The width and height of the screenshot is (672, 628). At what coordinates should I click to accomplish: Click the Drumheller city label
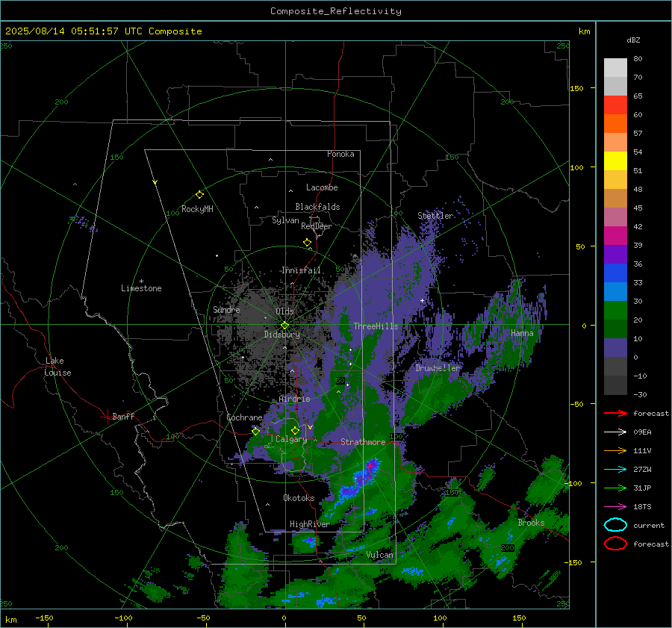tap(437, 368)
